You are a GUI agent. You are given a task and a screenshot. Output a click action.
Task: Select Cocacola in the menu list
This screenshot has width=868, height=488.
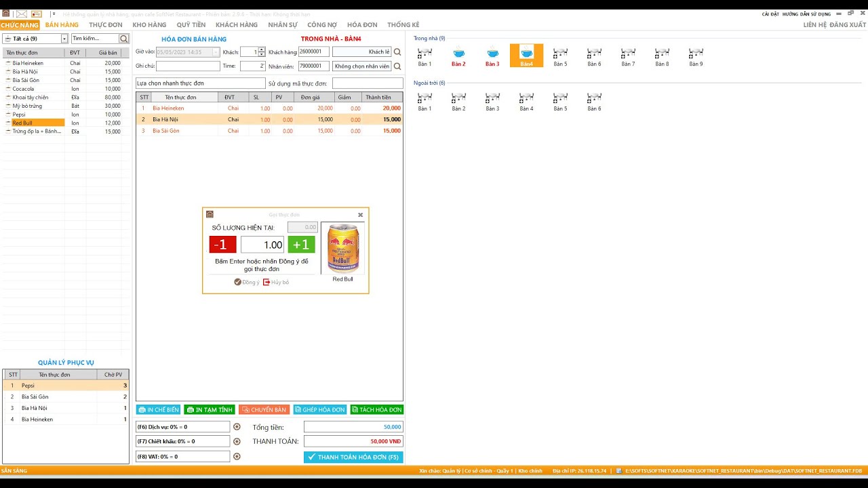66,89
